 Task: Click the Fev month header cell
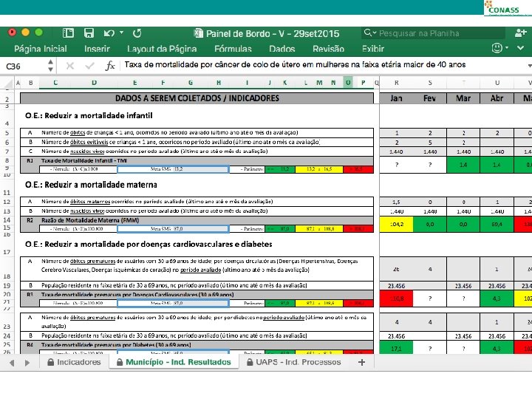pyautogui.click(x=429, y=98)
